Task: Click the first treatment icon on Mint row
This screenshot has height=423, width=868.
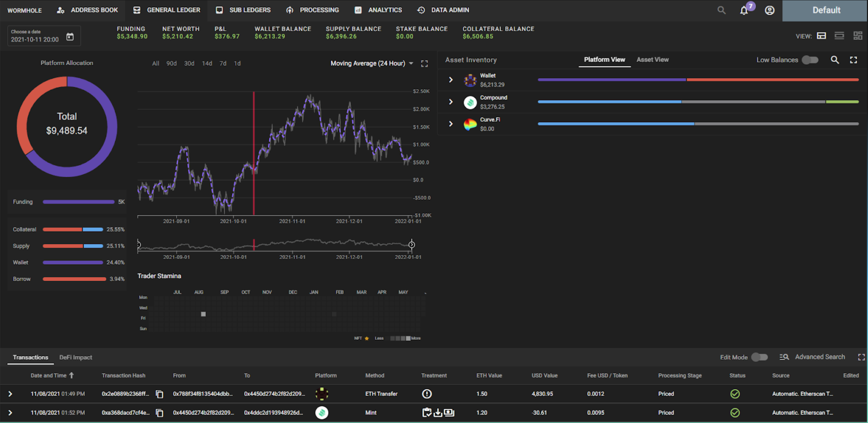Action: pyautogui.click(x=427, y=413)
